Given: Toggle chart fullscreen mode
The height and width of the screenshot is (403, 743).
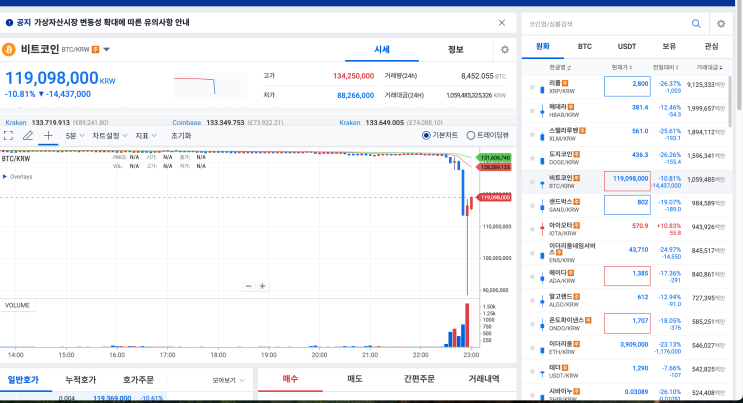Looking at the screenshot, I should pos(8,136).
